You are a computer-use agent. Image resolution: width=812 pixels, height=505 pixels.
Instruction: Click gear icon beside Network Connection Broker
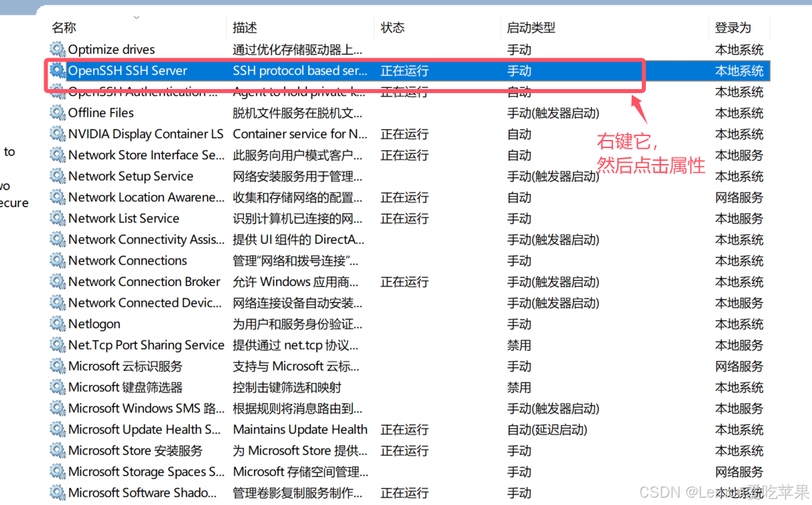click(58, 282)
